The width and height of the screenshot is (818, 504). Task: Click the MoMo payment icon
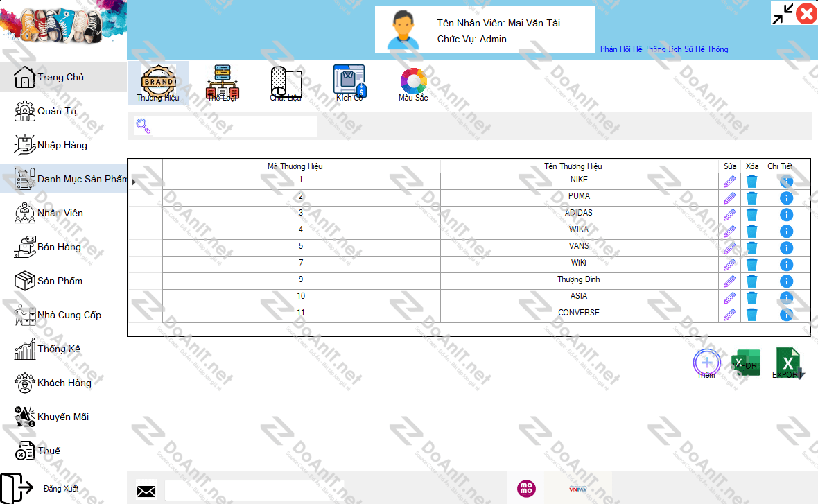pos(526,488)
